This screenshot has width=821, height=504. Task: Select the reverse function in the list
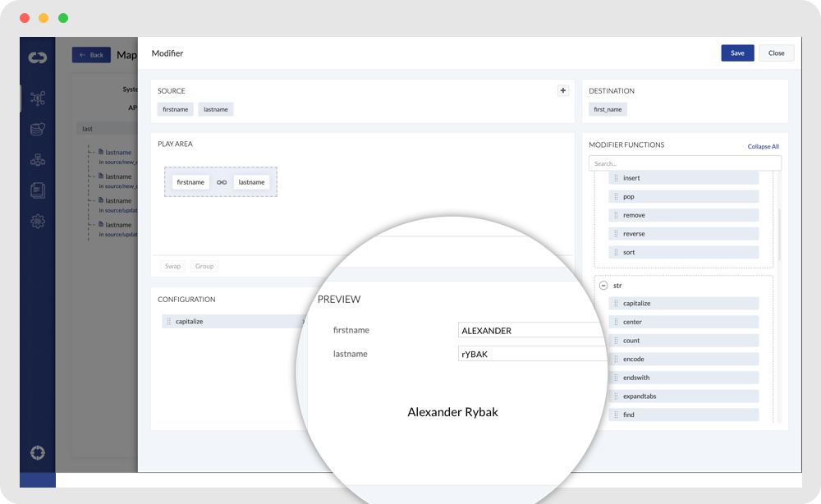633,233
